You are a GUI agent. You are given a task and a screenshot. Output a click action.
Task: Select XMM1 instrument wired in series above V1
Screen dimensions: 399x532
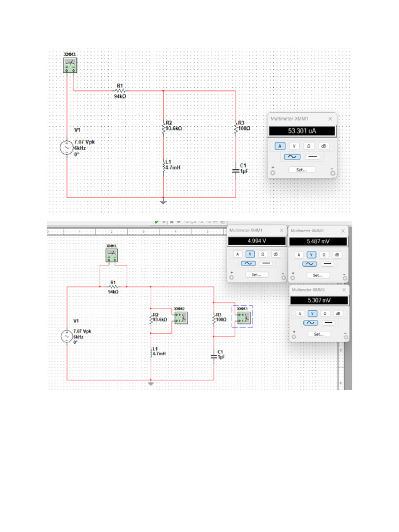pos(70,65)
